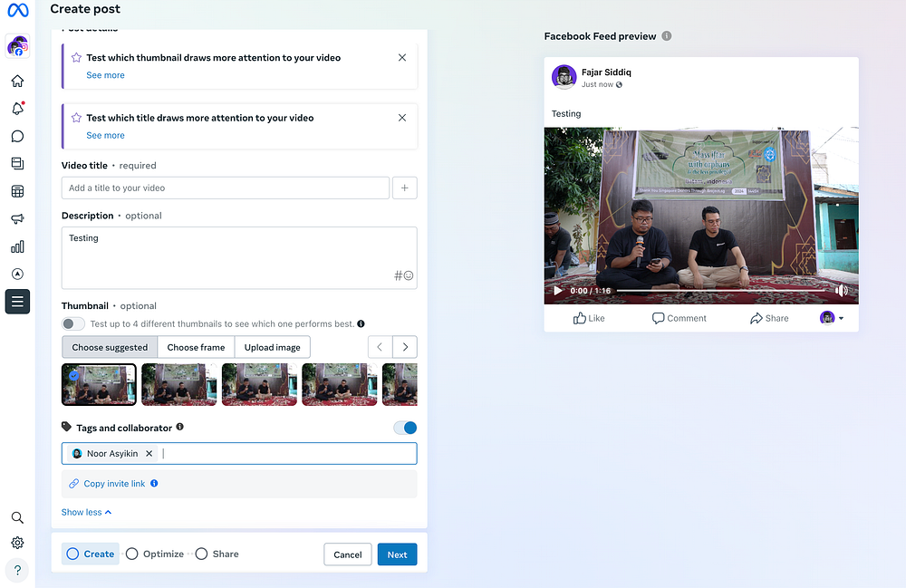Seek on preview video progress bar
Image resolution: width=906 pixels, height=588 pixels.
point(722,291)
